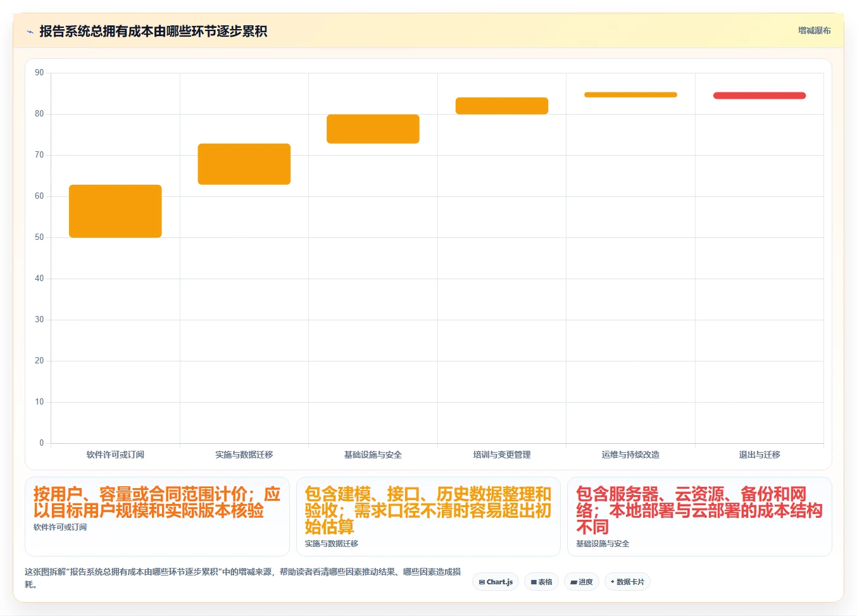Viewport: 857px width, 616px height.
Task: Select the 培训与变更管理 waterfall bar
Action: click(502, 106)
